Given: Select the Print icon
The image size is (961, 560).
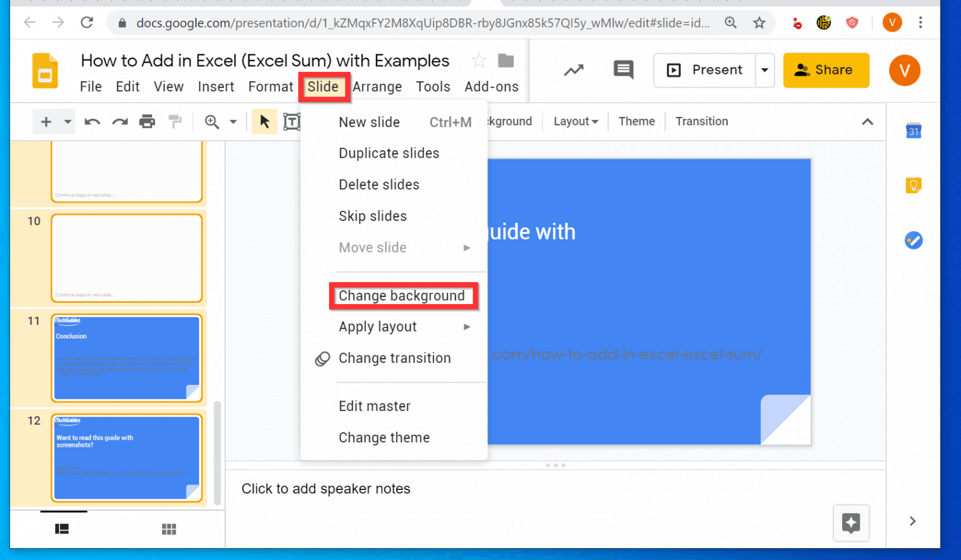Looking at the screenshot, I should click(147, 121).
